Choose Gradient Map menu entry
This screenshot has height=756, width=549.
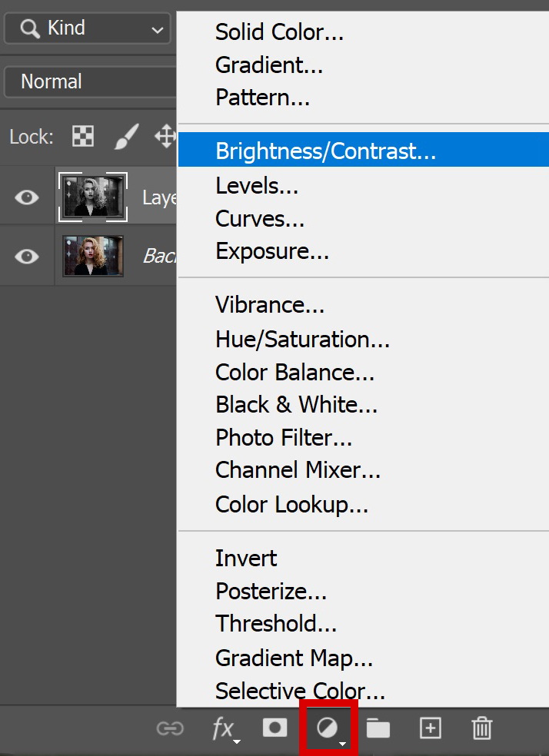pyautogui.click(x=294, y=658)
